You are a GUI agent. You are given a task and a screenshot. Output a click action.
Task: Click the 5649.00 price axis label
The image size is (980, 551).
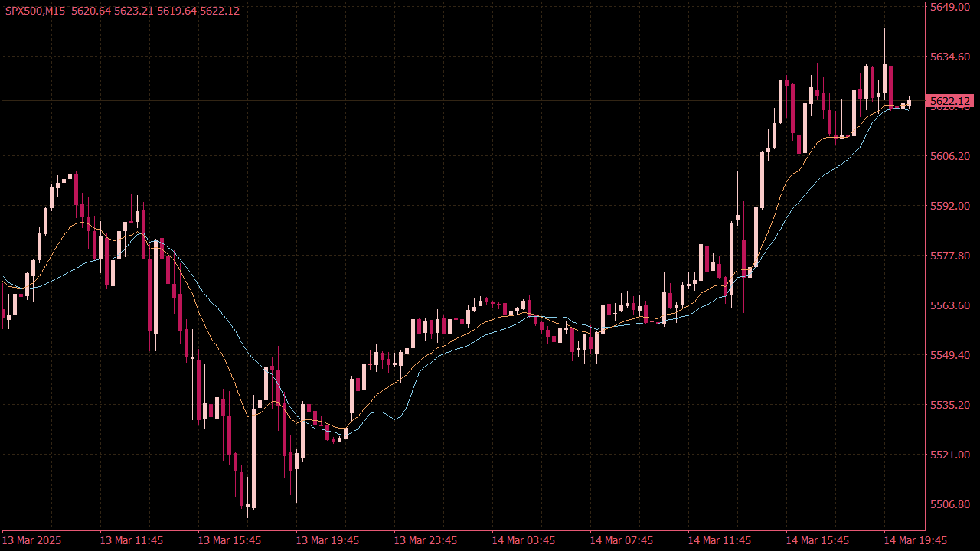[x=950, y=7]
